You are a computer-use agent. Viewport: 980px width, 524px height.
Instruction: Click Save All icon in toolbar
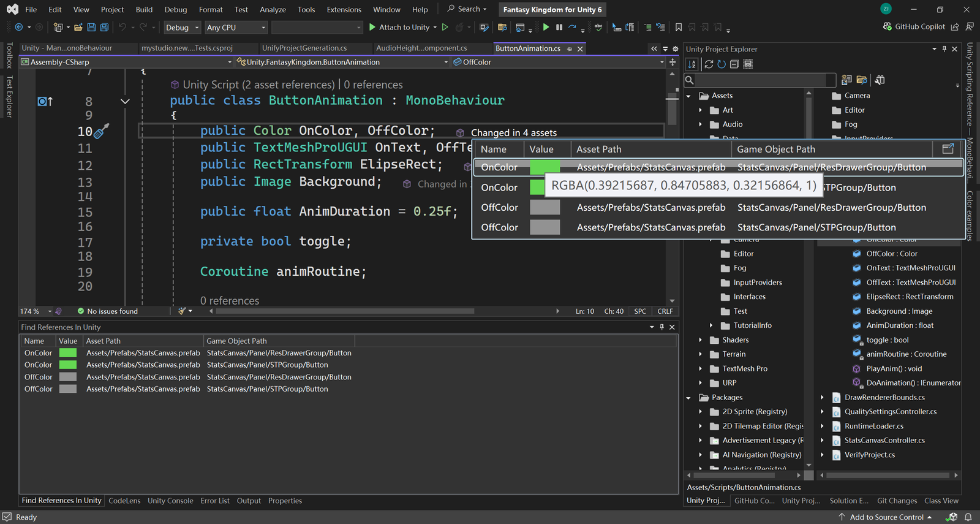pos(104,27)
